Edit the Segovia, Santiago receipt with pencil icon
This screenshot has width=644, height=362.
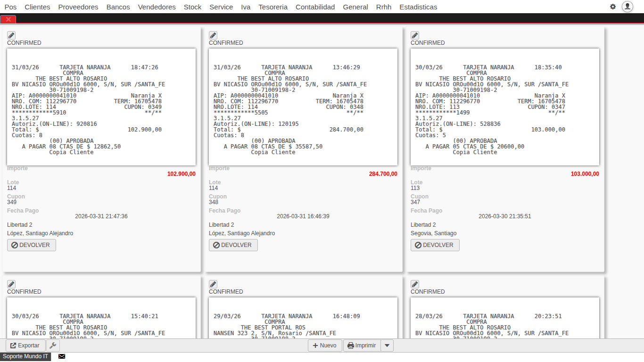[414, 35]
